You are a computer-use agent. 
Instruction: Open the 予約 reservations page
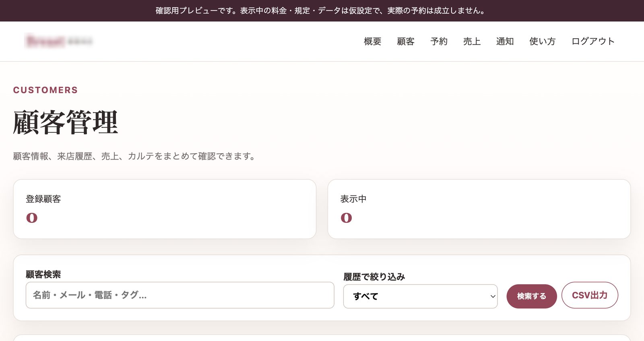pos(439,41)
